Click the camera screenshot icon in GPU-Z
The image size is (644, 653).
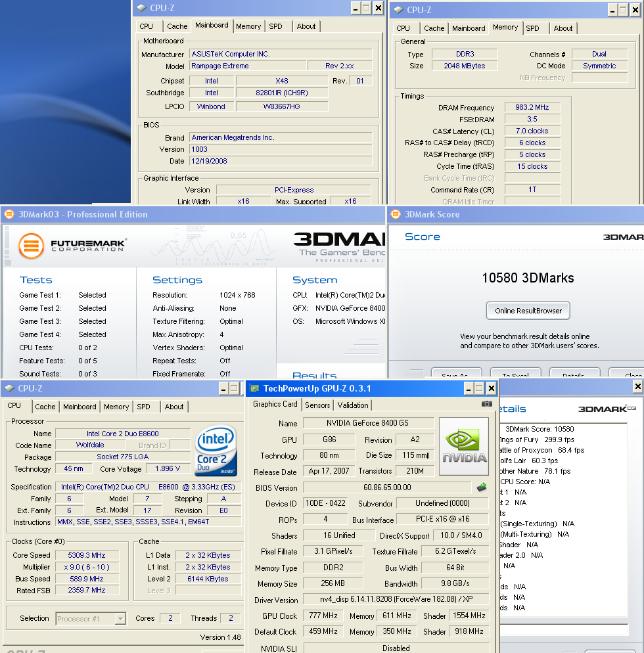486,404
